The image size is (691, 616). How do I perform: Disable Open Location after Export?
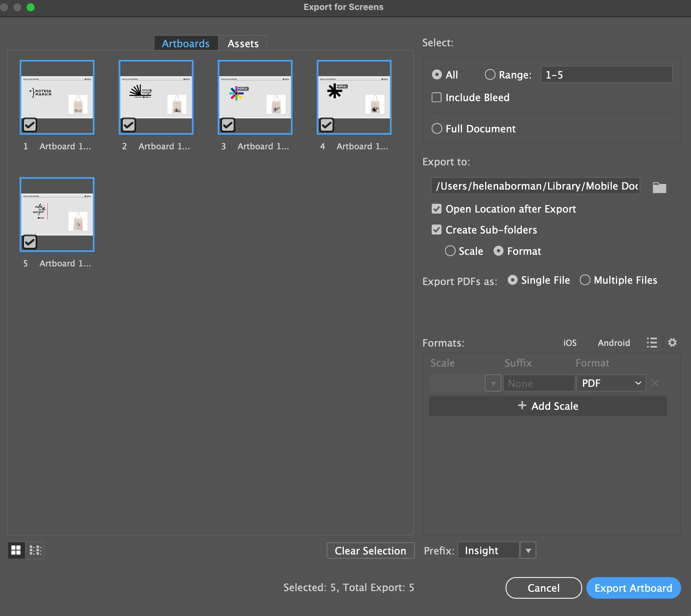tap(437, 209)
